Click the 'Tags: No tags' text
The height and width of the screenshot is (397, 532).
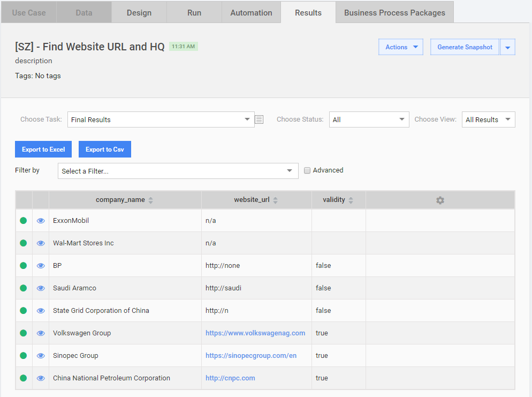(38, 76)
